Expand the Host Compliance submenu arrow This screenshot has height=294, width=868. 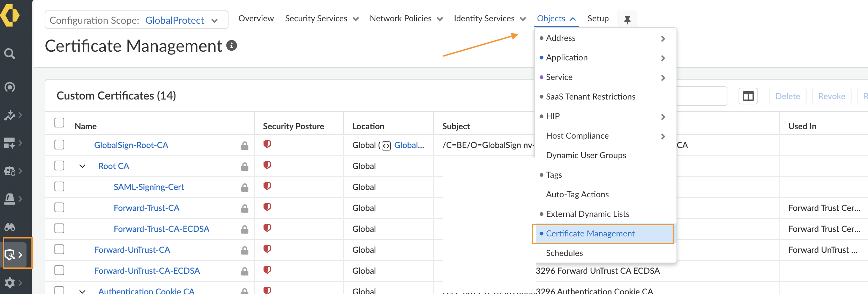tap(663, 136)
